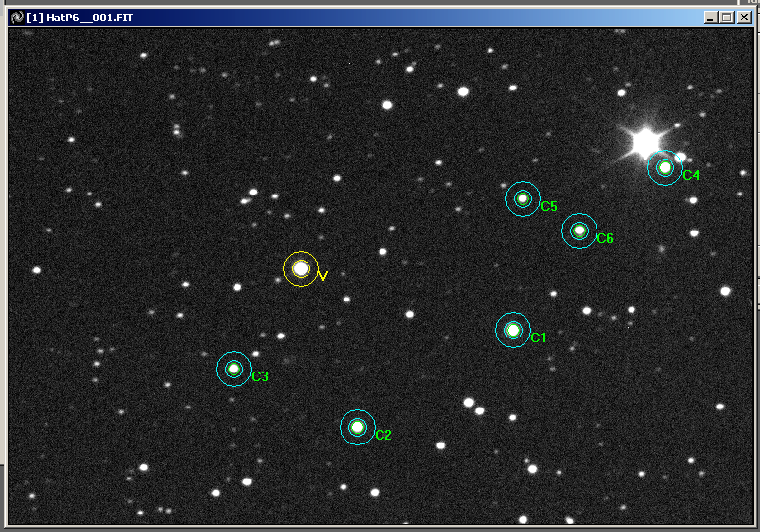This screenshot has width=760, height=532.
Task: Select comparison star aperture C1
Action: 513,331
